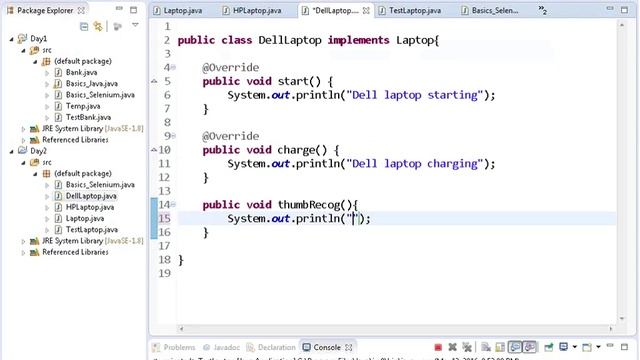
Task: Click override marker beside line 5
Action: pyautogui.click(x=154, y=81)
